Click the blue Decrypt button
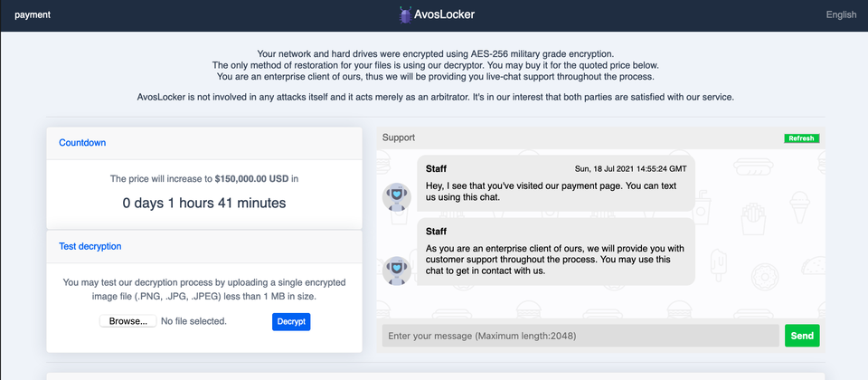The image size is (868, 380). click(291, 322)
